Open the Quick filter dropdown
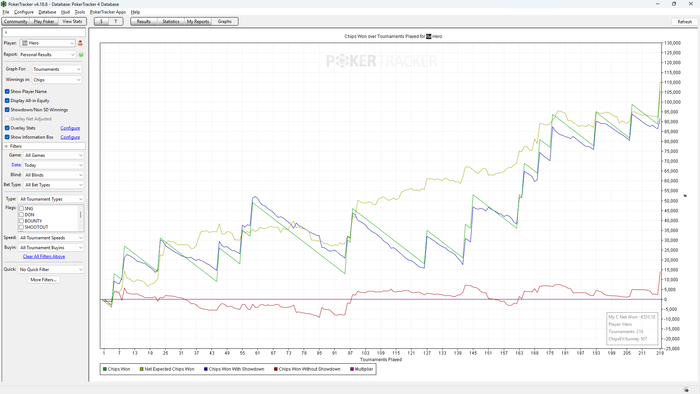Image resolution: width=700 pixels, height=394 pixels. click(51, 270)
